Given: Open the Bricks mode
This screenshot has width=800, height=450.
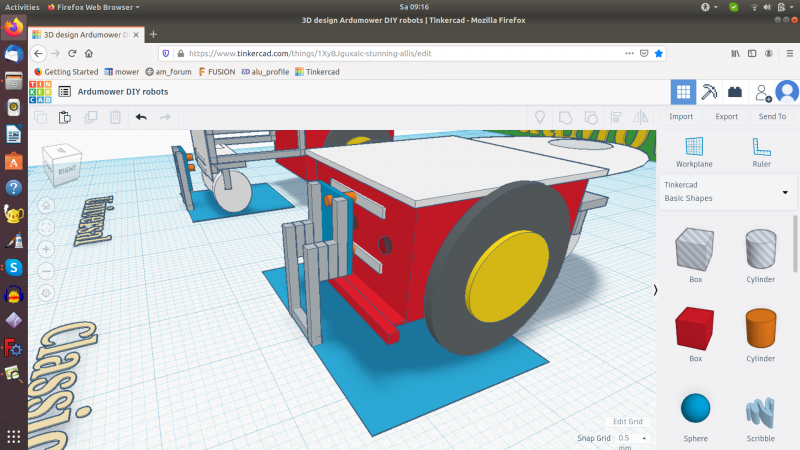Looking at the screenshot, I should pyautogui.click(x=735, y=92).
